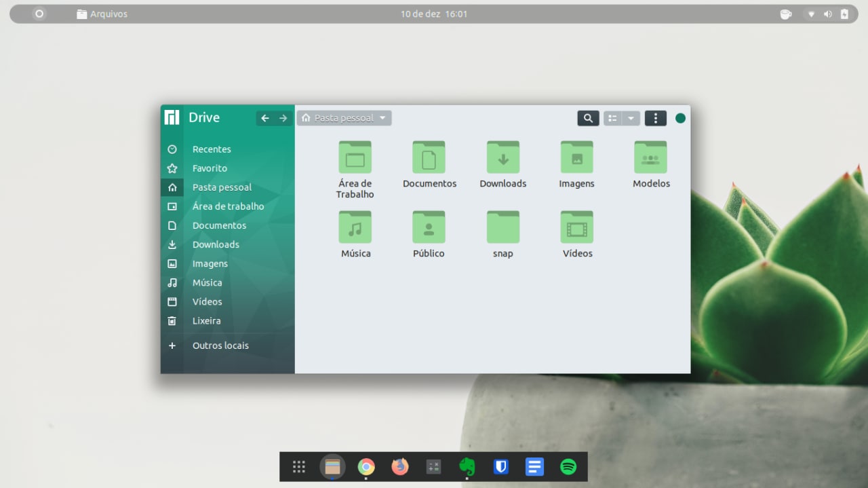Open the Arquivos app menu in top bar
The width and height of the screenshot is (868, 488).
click(102, 14)
